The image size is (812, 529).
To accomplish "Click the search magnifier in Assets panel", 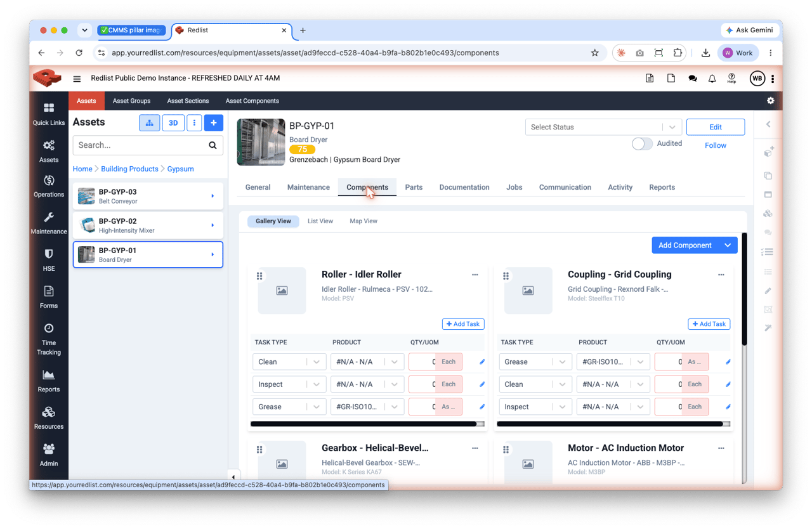I will [213, 145].
